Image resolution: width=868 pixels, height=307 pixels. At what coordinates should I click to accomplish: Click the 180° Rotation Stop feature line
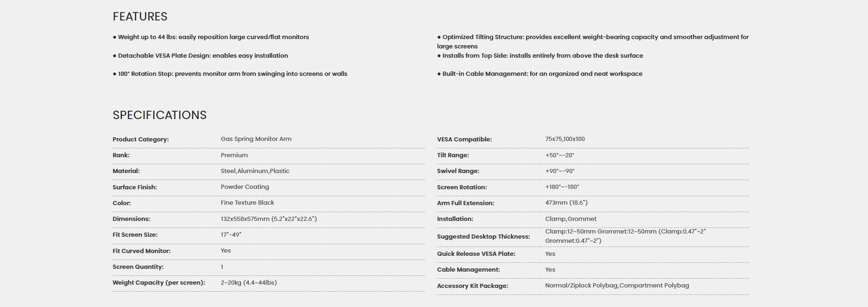[x=230, y=74]
